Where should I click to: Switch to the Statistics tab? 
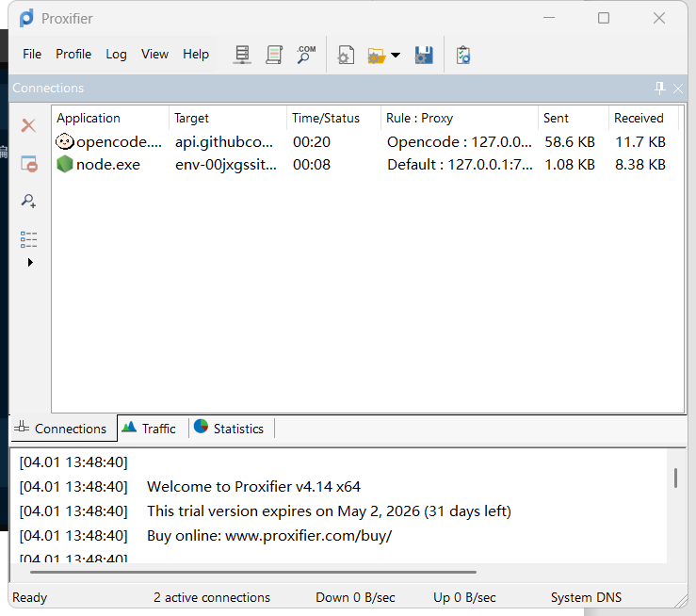pyautogui.click(x=232, y=429)
